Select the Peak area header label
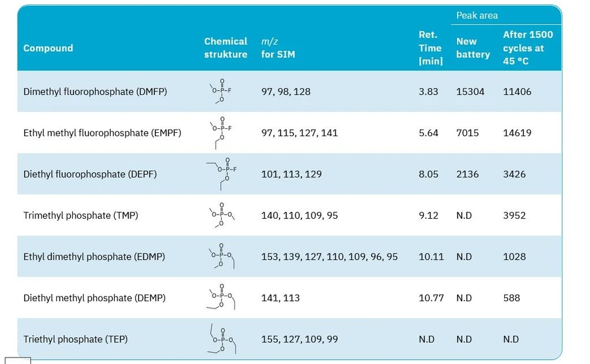Screen dimensions: 590x364 click(x=477, y=15)
